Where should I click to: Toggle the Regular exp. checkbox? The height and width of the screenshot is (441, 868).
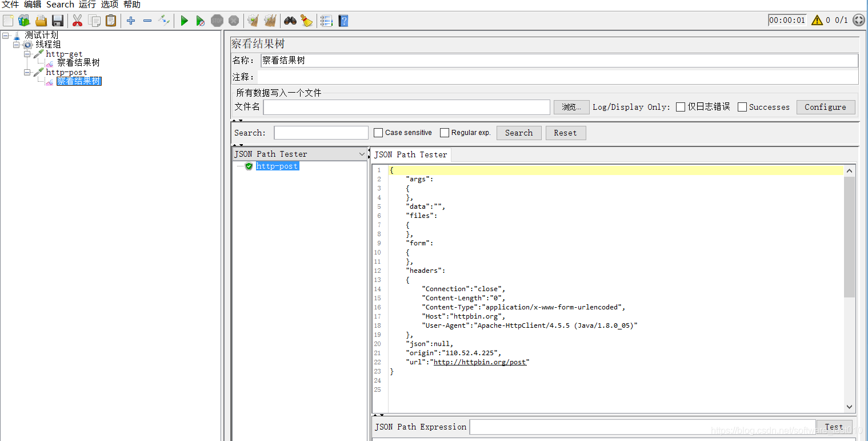point(445,133)
